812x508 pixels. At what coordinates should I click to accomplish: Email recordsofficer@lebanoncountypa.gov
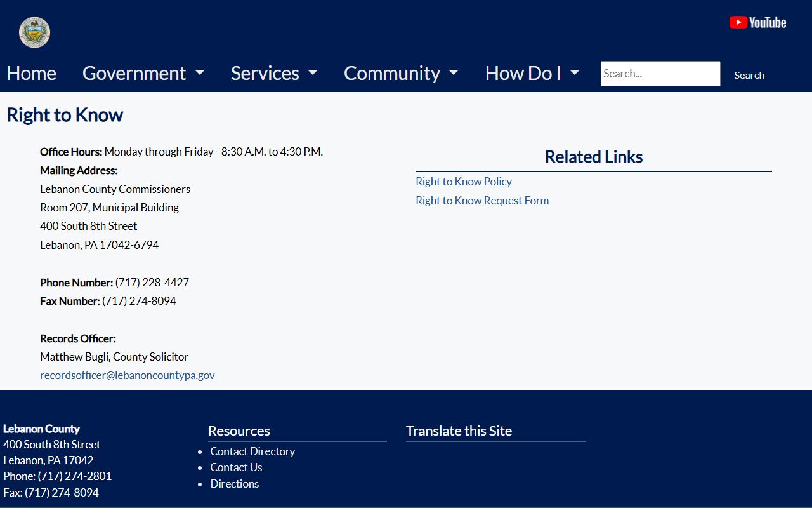128,375
